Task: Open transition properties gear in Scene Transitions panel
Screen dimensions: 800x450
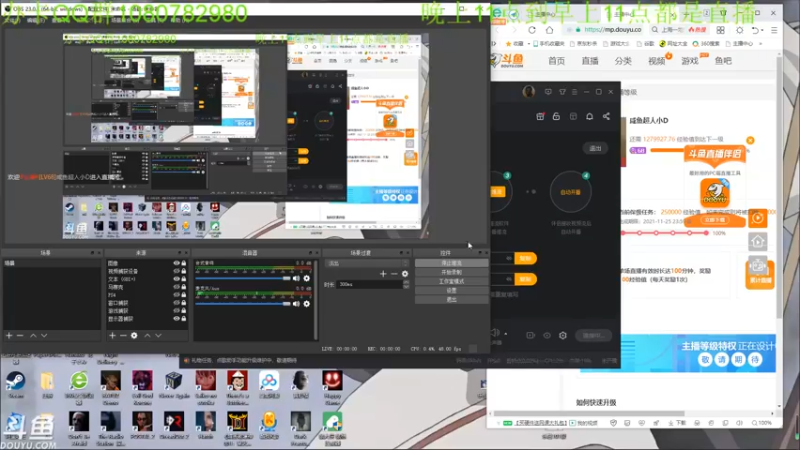Action: [405, 274]
